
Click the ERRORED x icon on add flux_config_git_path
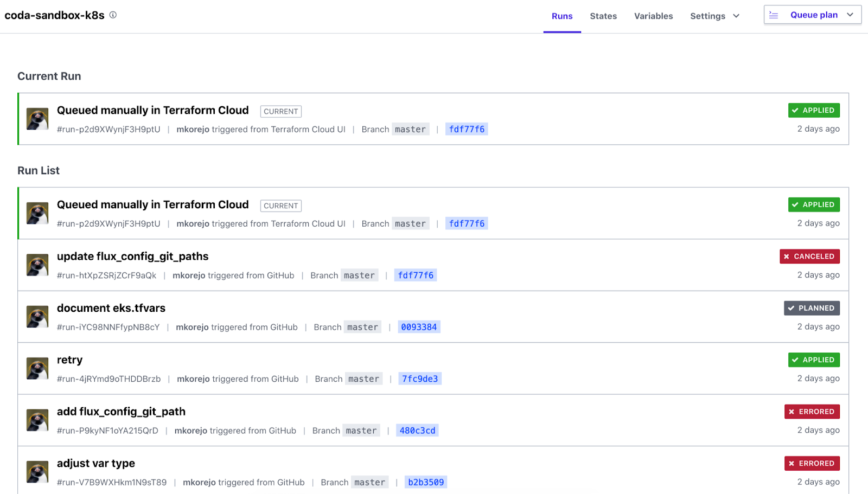click(x=792, y=411)
